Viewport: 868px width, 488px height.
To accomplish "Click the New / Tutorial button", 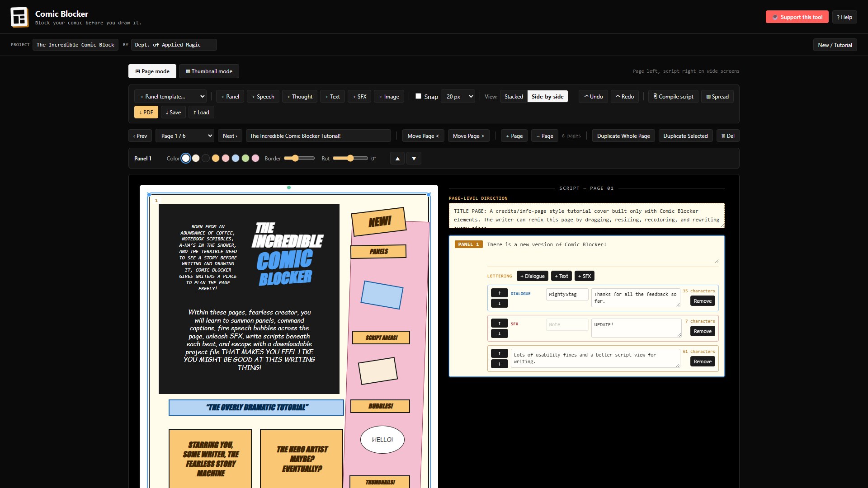I will click(x=835, y=45).
